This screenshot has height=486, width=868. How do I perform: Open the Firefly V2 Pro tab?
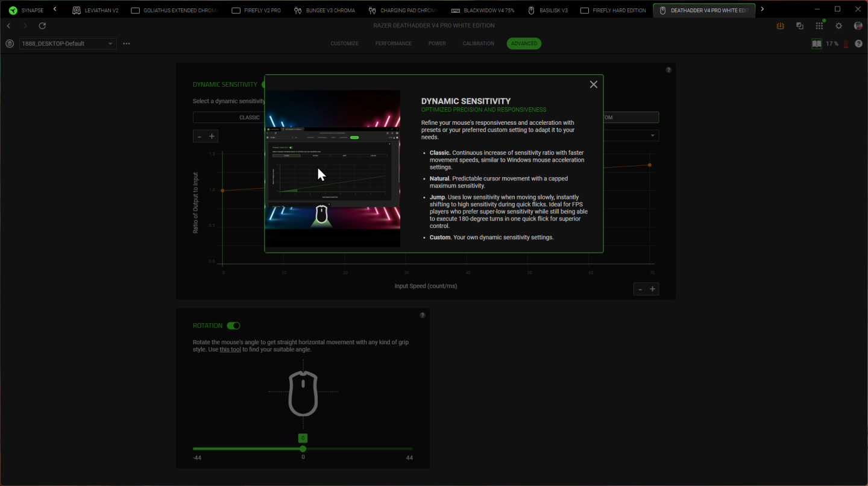[x=256, y=10]
